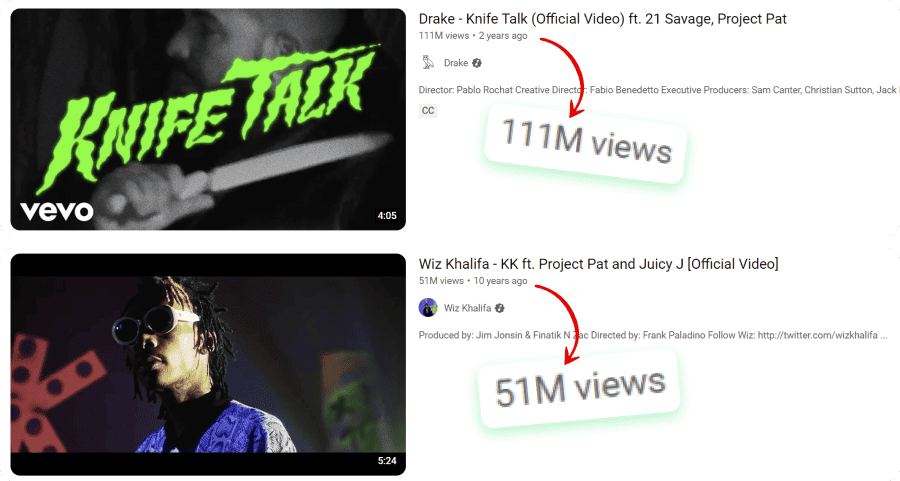Open the Knife Talk video thumbnail
900x481 pixels.
click(x=208, y=119)
